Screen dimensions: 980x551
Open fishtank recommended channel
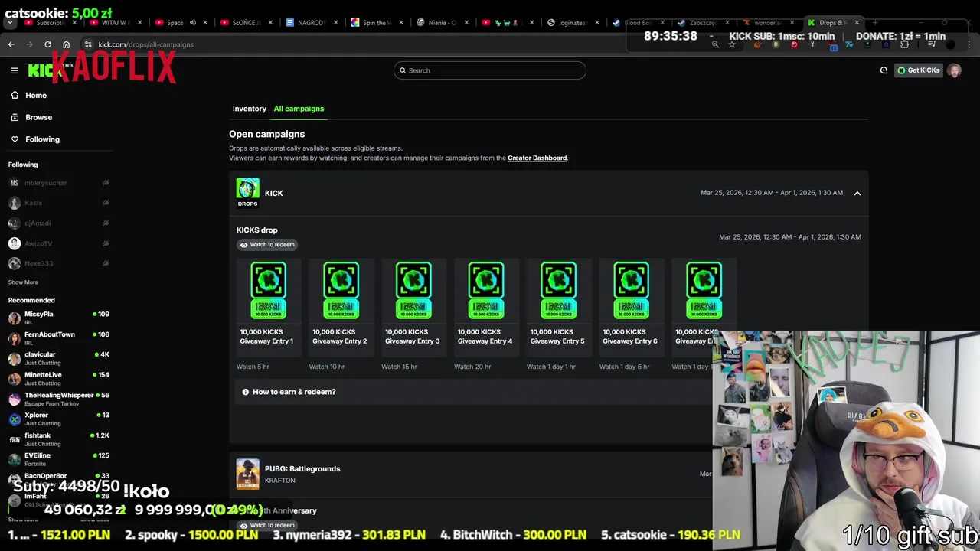[x=58, y=439]
